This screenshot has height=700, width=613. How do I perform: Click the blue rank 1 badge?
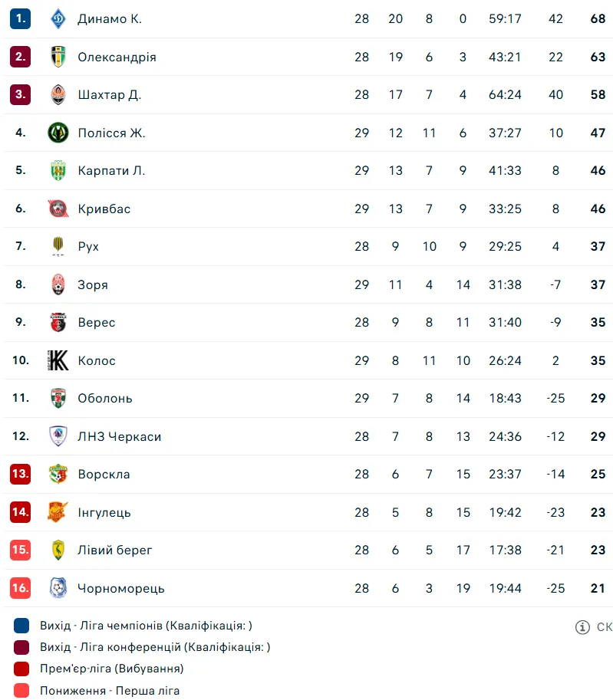(20, 18)
